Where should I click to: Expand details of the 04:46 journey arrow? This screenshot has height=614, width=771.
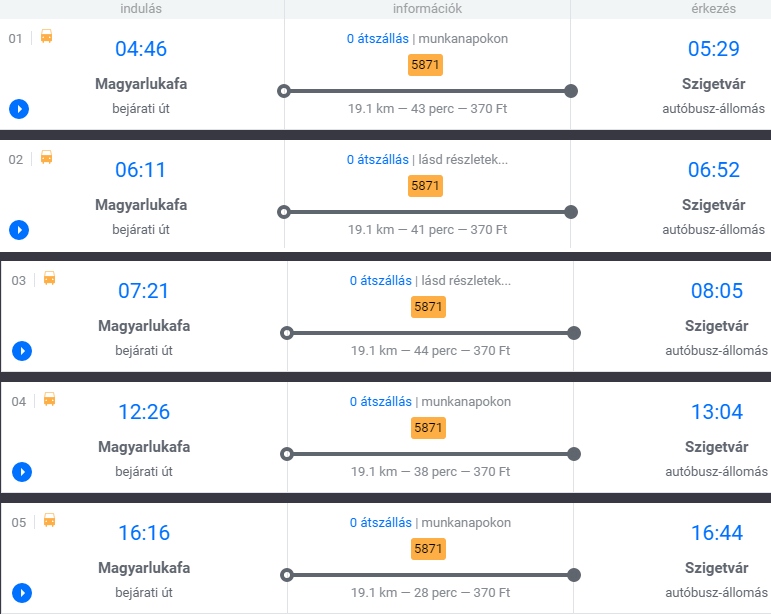point(18,109)
